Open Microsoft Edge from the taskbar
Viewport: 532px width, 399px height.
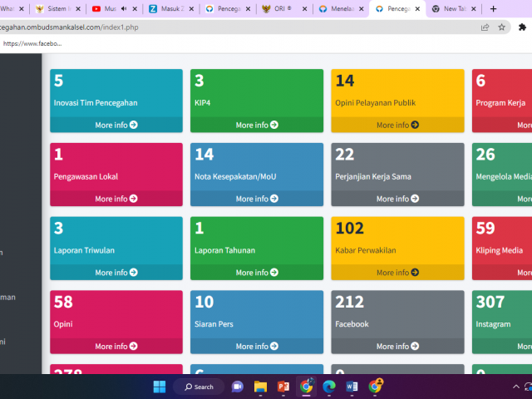click(x=328, y=387)
